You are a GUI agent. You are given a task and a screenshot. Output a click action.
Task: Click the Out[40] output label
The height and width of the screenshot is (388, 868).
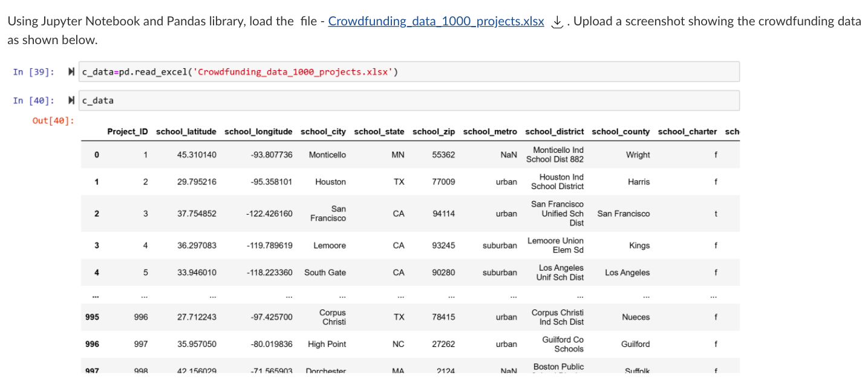(x=53, y=121)
